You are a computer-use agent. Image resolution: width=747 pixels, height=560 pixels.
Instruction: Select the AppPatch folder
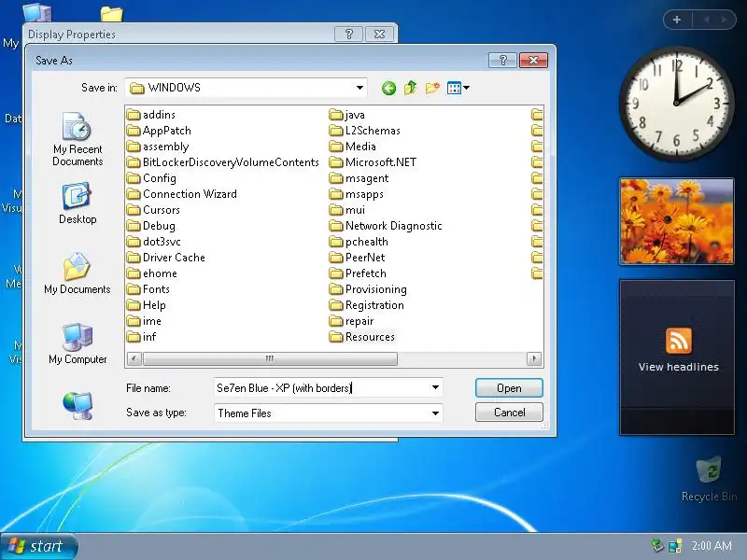tap(159, 131)
